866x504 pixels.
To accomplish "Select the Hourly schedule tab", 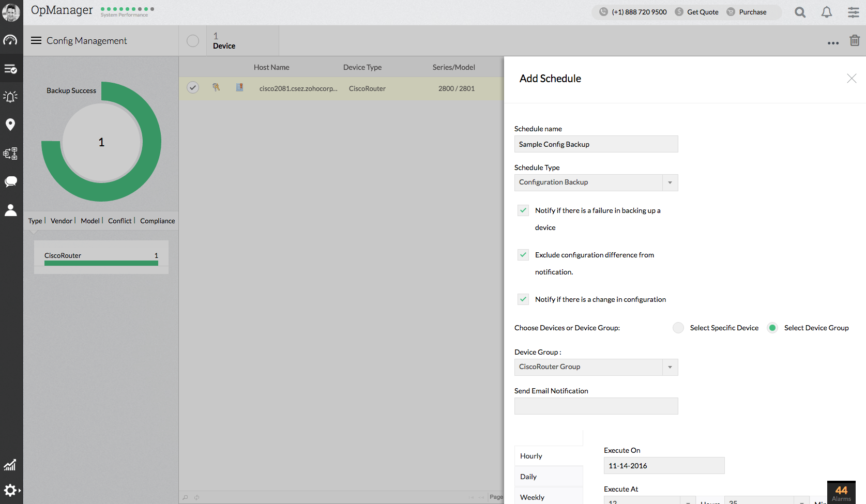I will point(549,456).
